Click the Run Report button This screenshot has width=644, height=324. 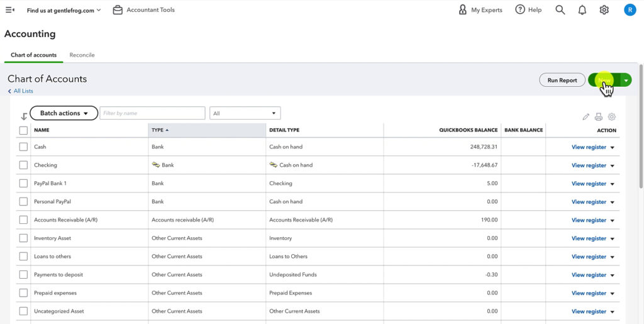tap(562, 81)
